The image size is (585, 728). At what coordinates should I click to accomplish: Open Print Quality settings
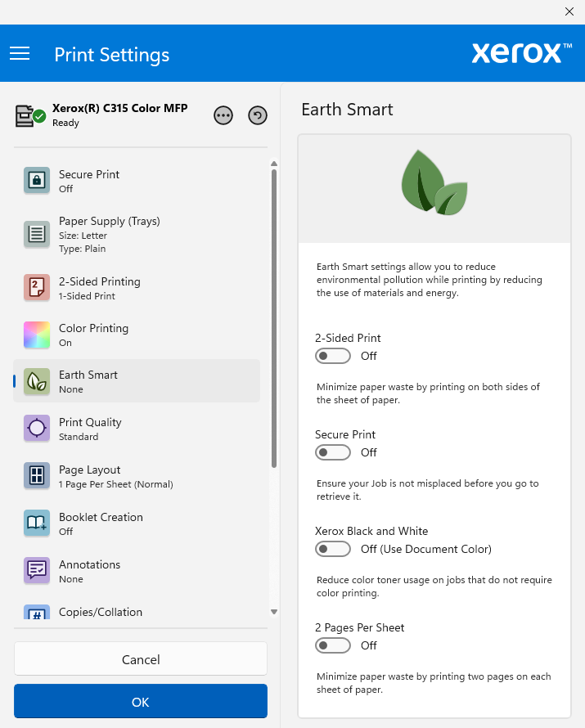pos(137,429)
